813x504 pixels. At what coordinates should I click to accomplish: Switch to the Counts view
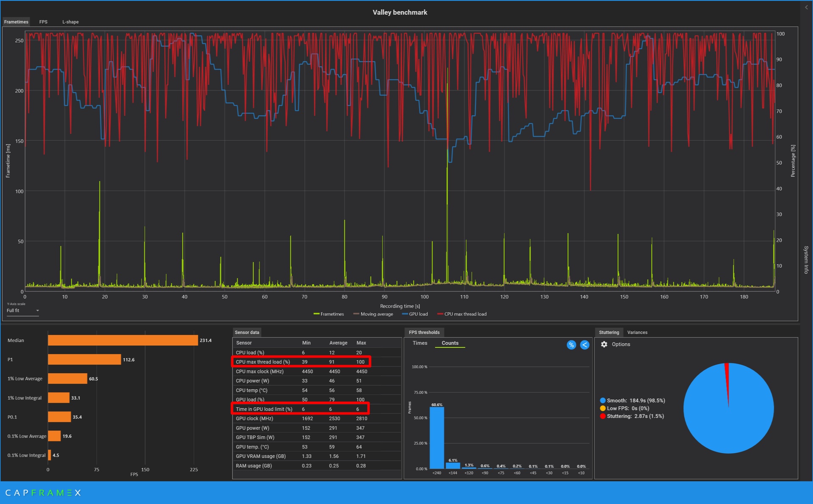point(450,343)
